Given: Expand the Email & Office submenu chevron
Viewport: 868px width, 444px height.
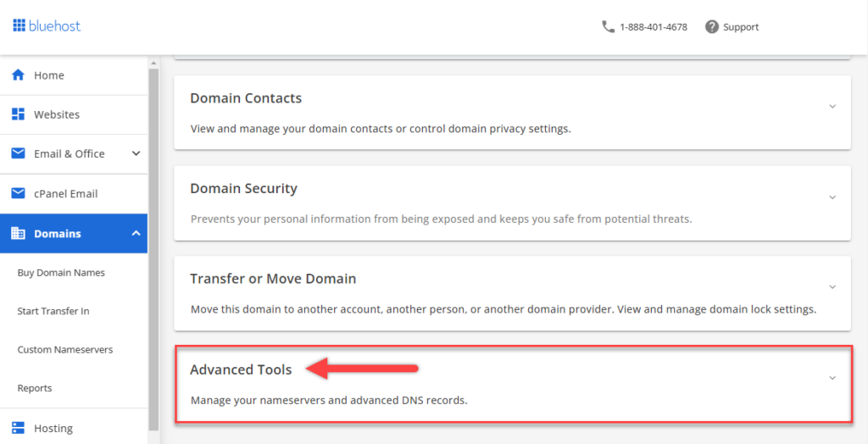Looking at the screenshot, I should coord(136,153).
